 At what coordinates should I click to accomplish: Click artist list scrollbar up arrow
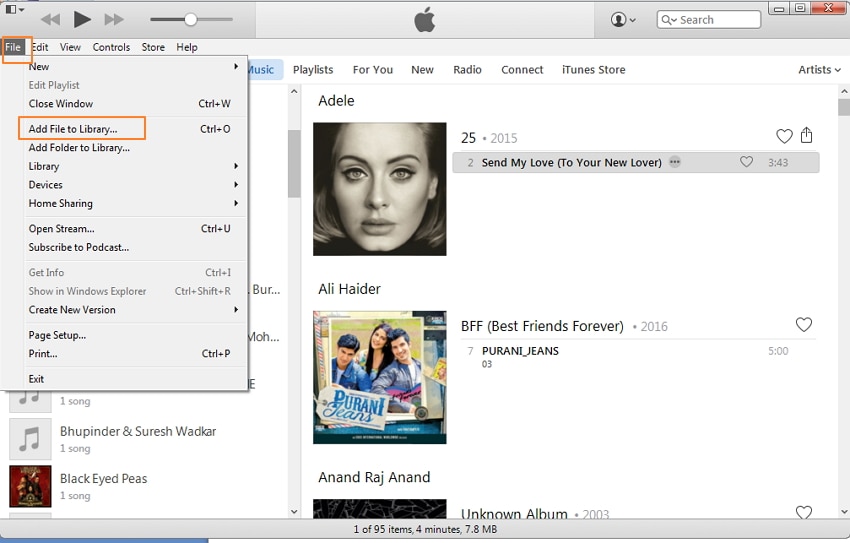point(294,92)
